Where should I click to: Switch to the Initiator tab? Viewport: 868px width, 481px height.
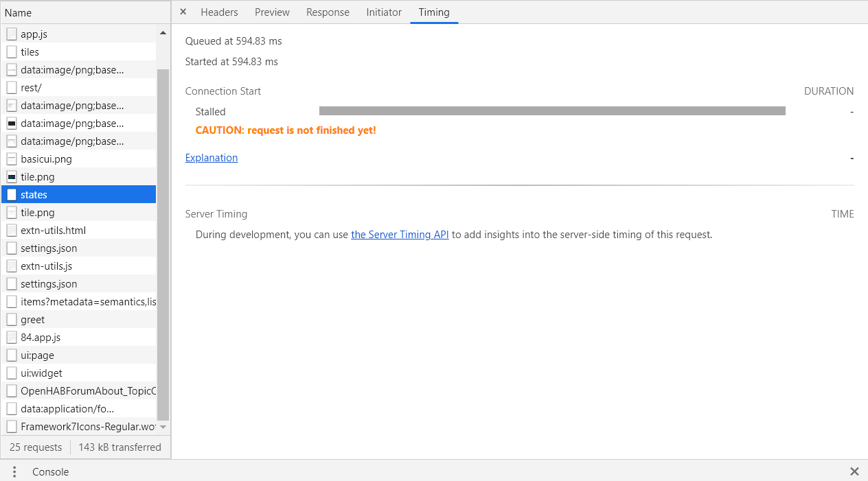coord(384,12)
